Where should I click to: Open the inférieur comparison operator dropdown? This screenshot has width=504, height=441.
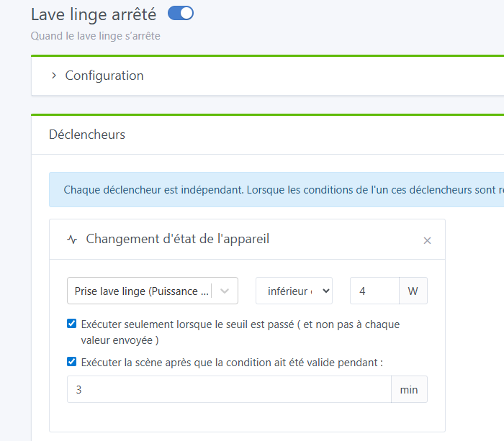(x=294, y=291)
